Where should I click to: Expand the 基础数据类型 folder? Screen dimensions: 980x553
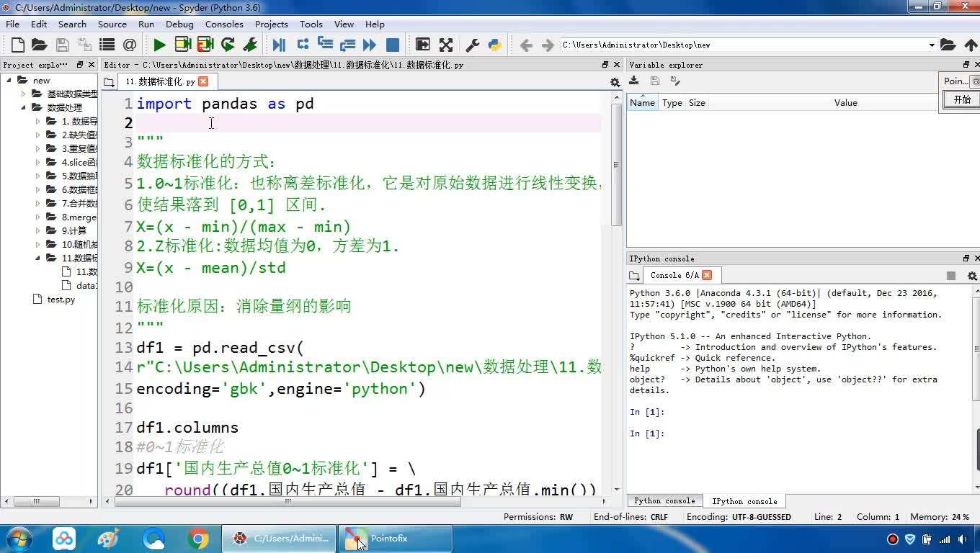23,94
